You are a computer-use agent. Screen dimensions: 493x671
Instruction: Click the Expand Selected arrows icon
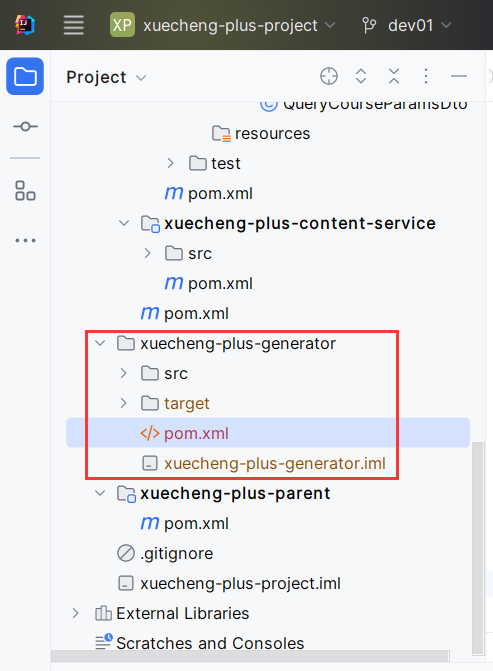[x=361, y=76]
